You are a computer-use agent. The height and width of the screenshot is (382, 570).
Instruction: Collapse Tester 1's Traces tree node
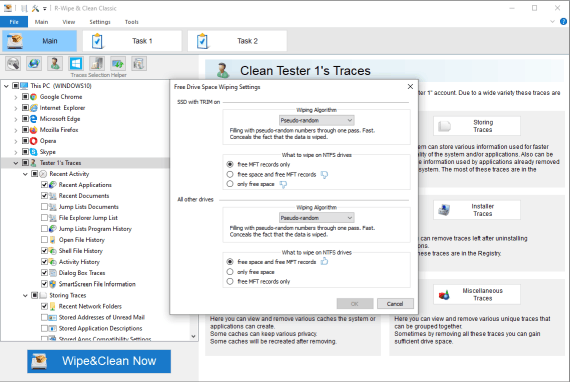16,163
